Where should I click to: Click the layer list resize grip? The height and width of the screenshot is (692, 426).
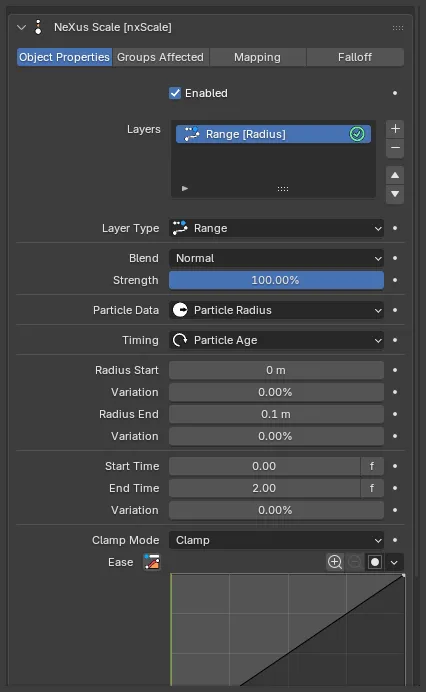[x=283, y=189]
